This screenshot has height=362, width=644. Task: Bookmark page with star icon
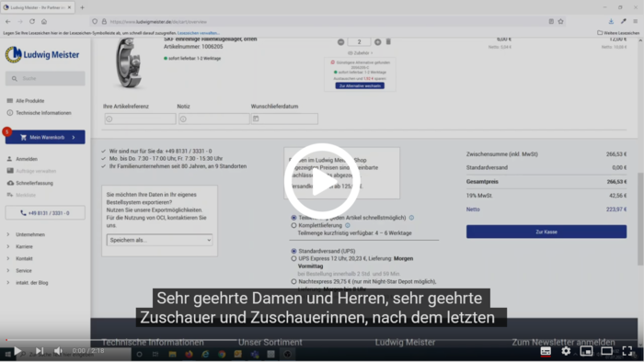560,21
